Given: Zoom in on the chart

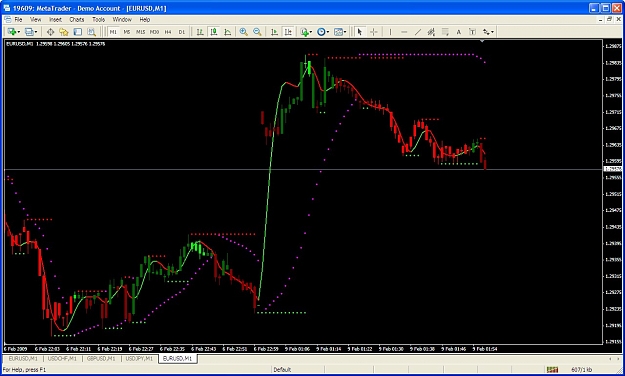Looking at the screenshot, I should click(244, 32).
